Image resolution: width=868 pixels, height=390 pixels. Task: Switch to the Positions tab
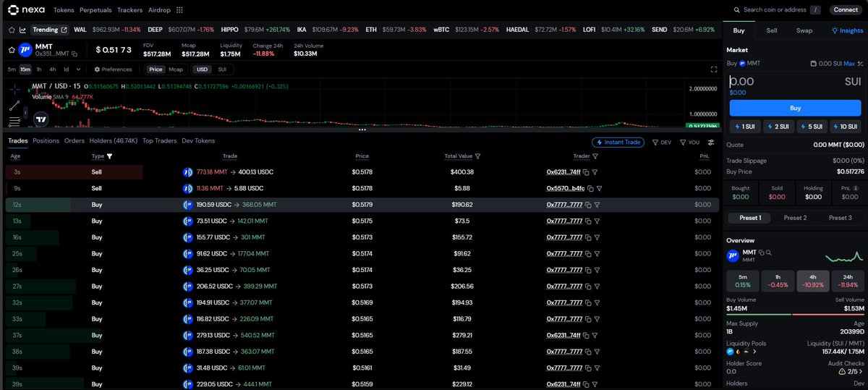pos(46,141)
